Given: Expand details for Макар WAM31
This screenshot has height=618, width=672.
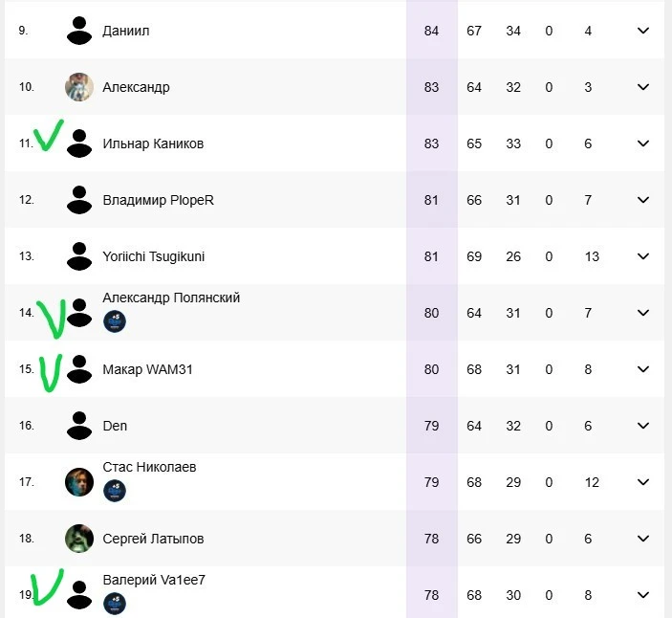Looking at the screenshot, I should 643,369.
